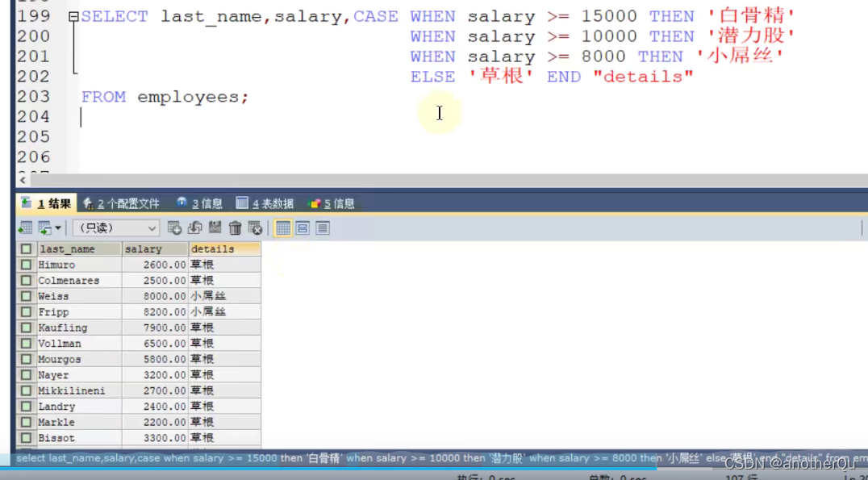868x480 pixels.
Task: Open the 2 个配置文件 tab
Action: (121, 204)
